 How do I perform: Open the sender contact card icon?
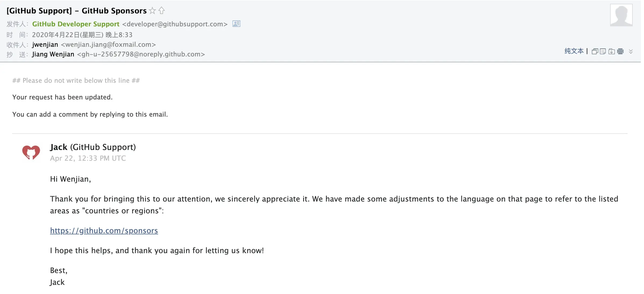click(x=236, y=24)
